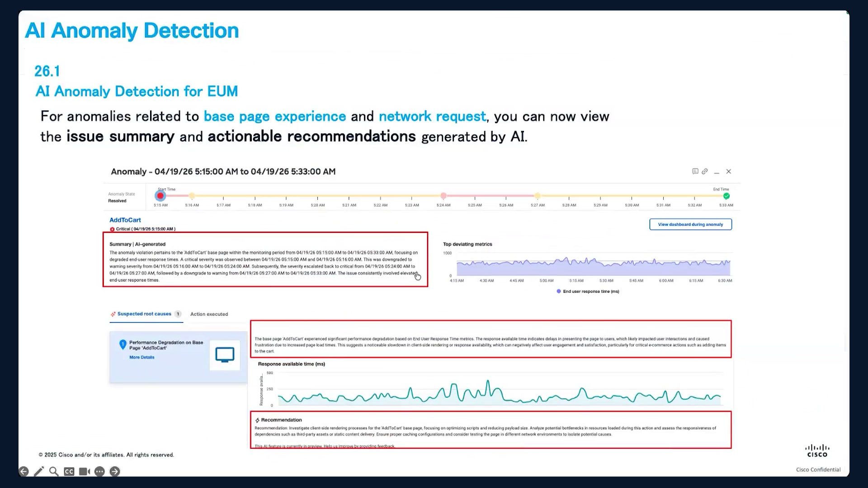Open more slideshow options ellipsis

pos(100,471)
